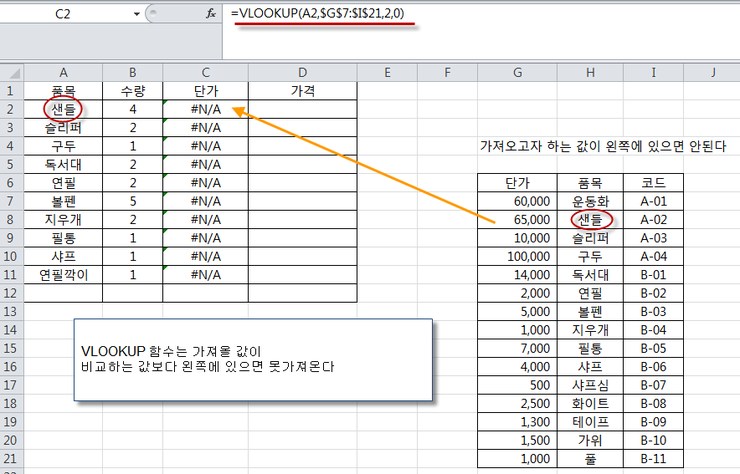Click the 가격 header cell D1

(x=302, y=91)
